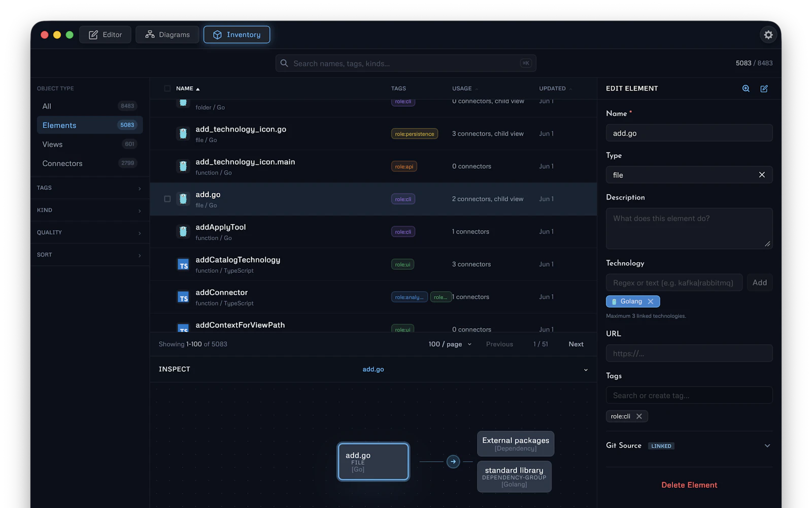Select Connectors object type
This screenshot has width=812, height=508.
90,163
